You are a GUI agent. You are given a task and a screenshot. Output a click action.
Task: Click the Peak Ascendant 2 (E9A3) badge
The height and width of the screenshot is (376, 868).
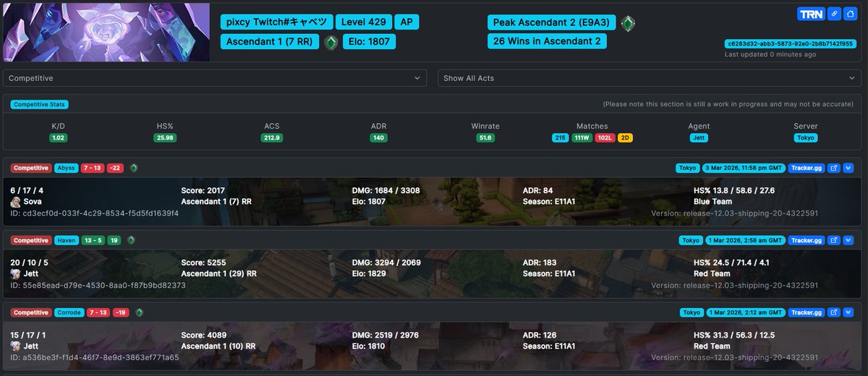pyautogui.click(x=552, y=22)
